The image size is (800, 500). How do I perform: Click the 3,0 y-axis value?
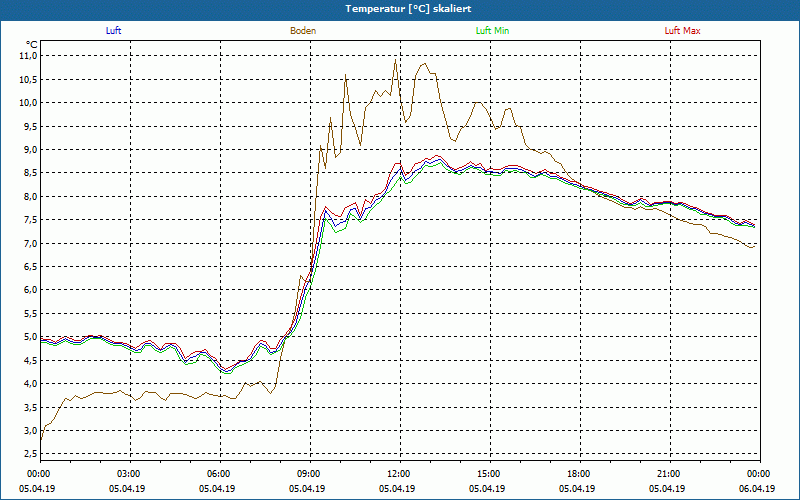(x=31, y=431)
